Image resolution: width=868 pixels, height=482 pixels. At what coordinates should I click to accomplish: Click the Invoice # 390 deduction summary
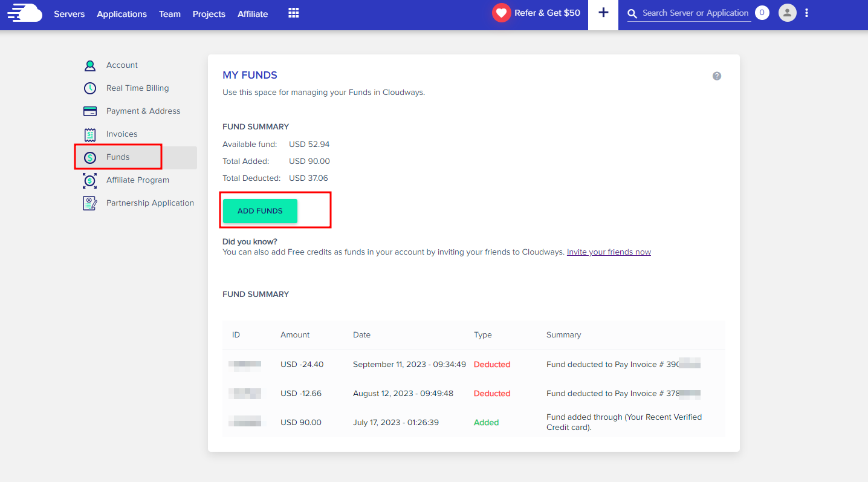(623, 365)
